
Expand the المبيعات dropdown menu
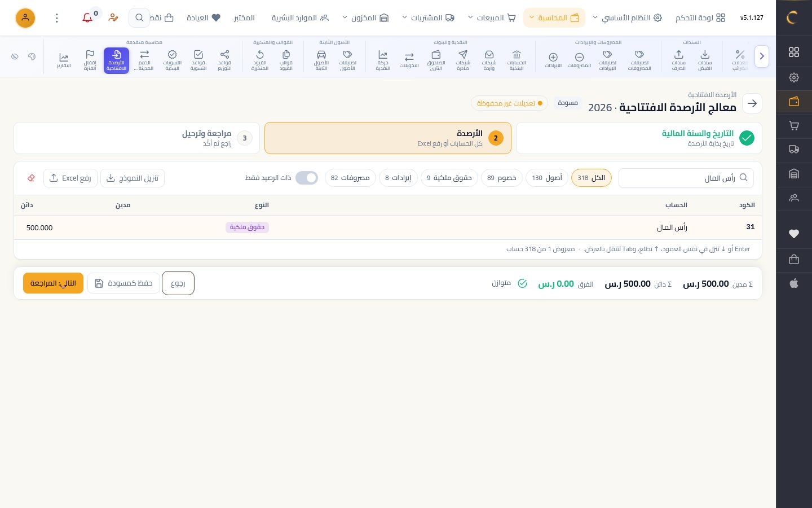(492, 18)
